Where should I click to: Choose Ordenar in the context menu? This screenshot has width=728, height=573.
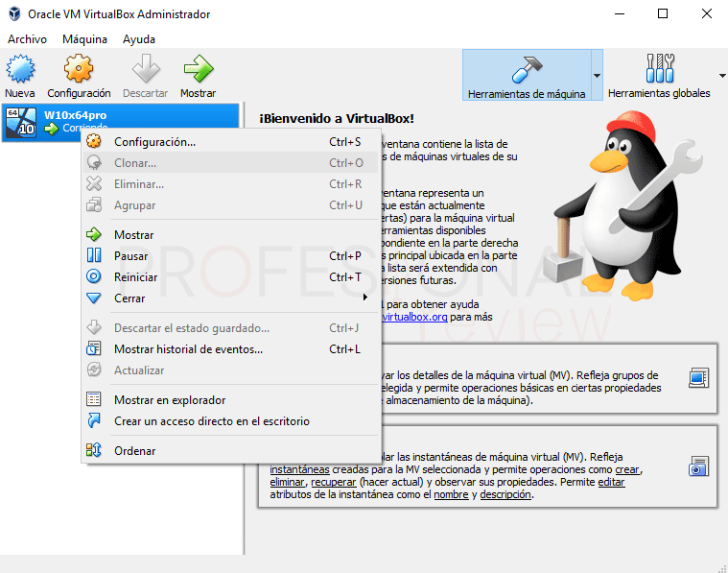(231, 450)
